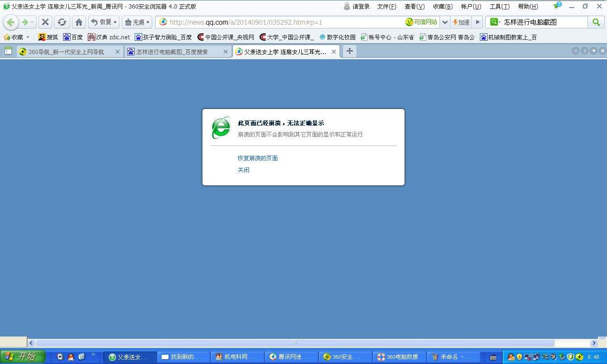Screen dimensions: 607x364
Task: Click the green search magnifier button
Action: 596,22
